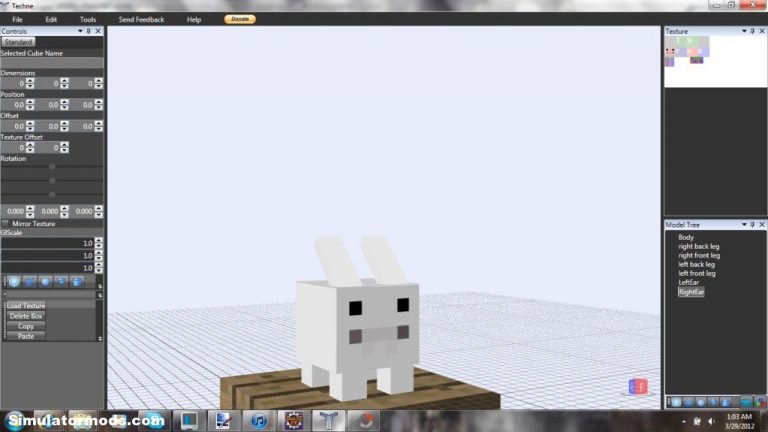Open the Texture panel options dropdown arrow

click(x=743, y=32)
